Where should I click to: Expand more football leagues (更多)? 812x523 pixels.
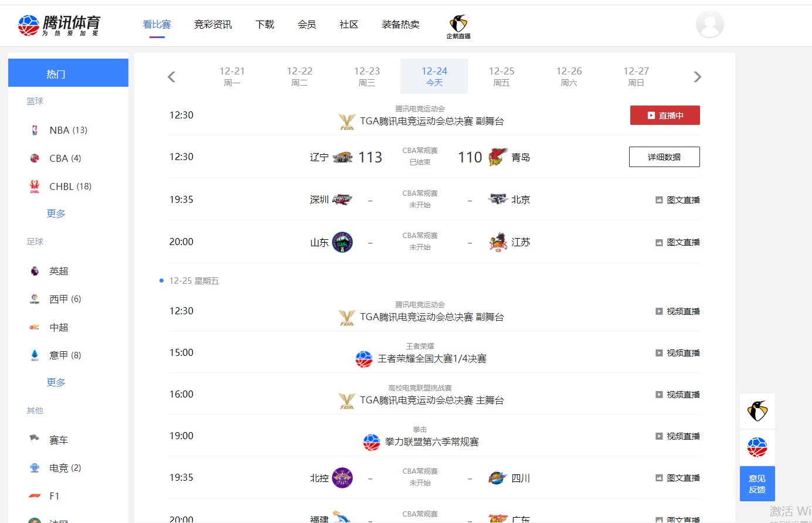pos(56,382)
